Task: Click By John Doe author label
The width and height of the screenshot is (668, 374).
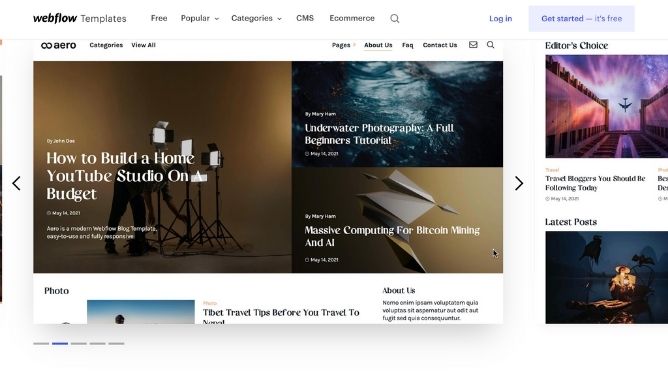Action: pos(61,141)
